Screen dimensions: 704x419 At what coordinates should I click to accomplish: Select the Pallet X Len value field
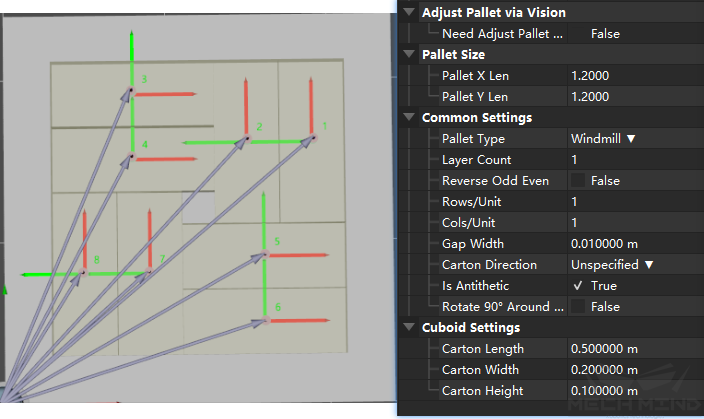635,75
